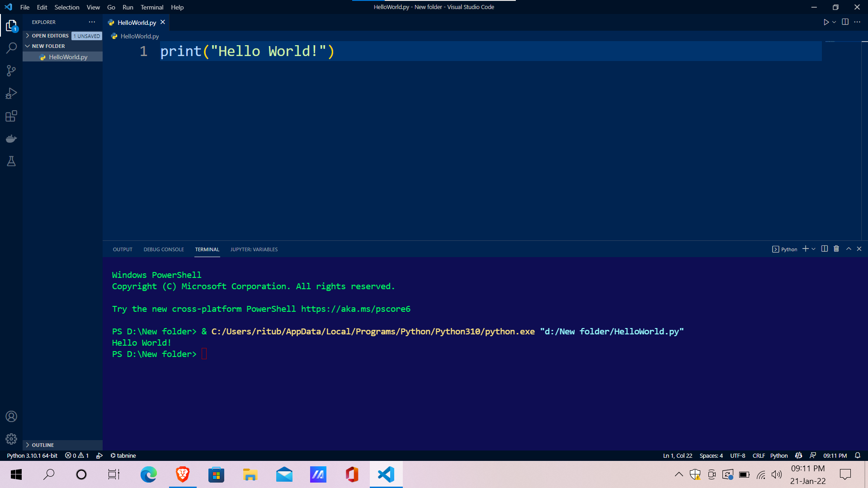Open the launch profile dropdown next to plus
Screen dimensions: 868x488
click(814, 249)
